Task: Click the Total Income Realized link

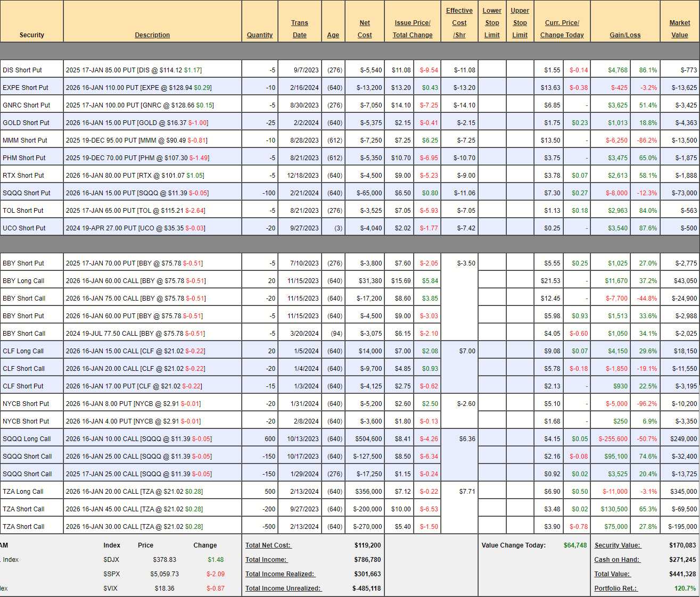Action: click(280, 574)
